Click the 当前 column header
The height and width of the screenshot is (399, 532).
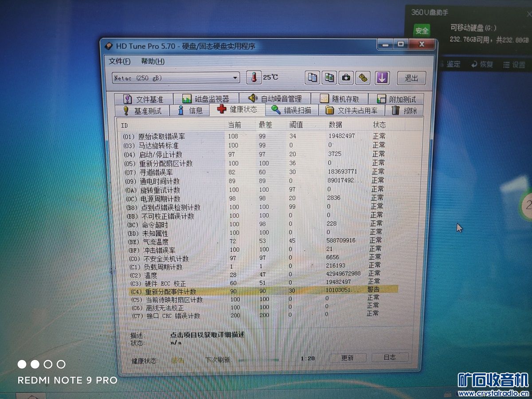pyautogui.click(x=235, y=125)
